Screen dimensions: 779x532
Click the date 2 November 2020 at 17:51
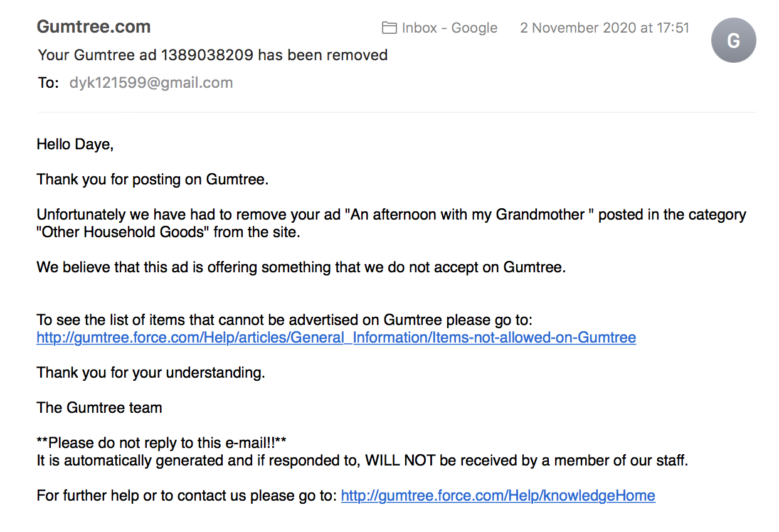[605, 28]
